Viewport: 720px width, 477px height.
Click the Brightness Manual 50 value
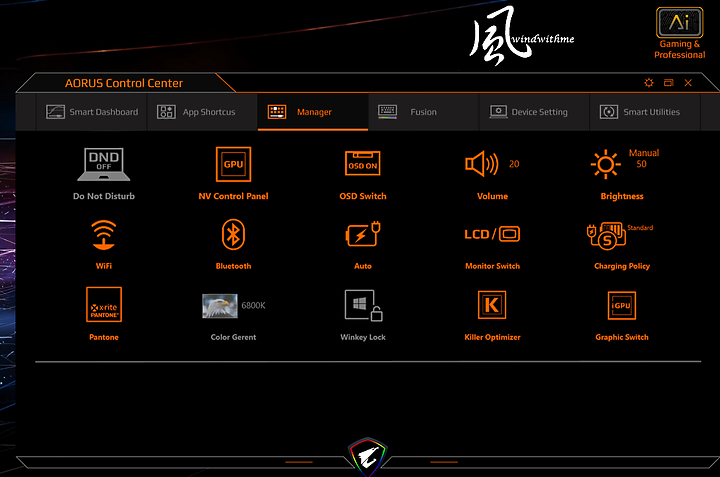click(x=644, y=158)
